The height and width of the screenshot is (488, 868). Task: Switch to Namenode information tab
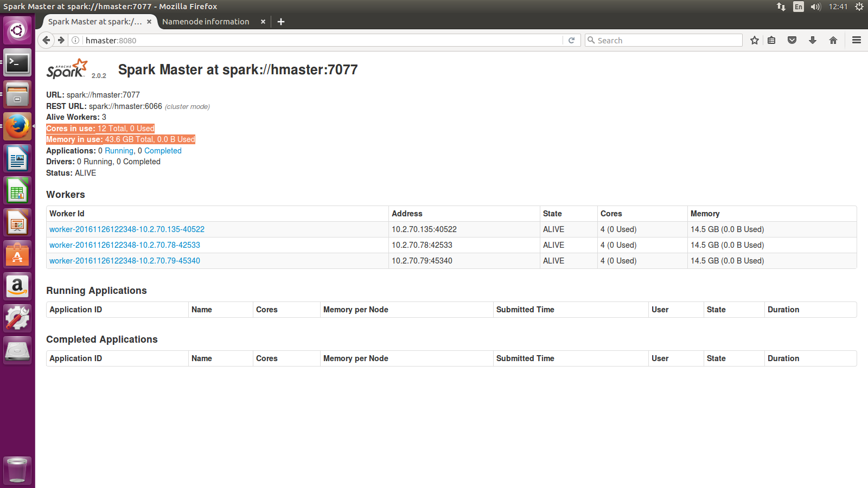[x=206, y=22]
